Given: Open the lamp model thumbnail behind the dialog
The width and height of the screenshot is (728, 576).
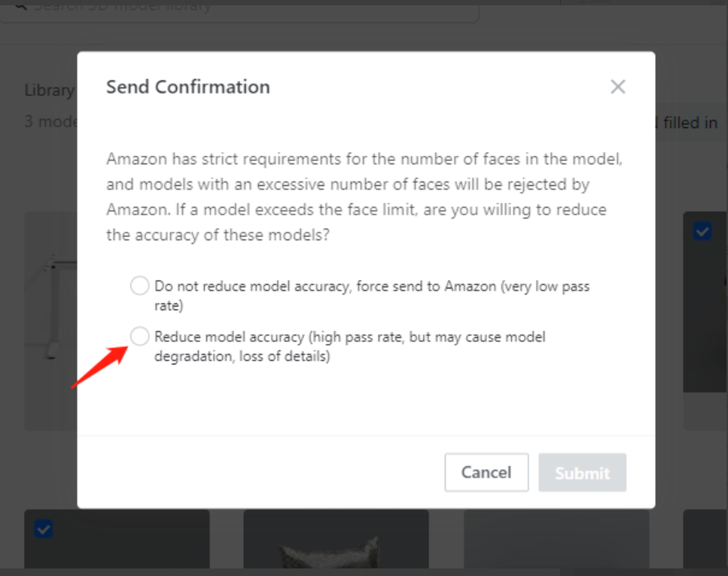Looking at the screenshot, I should 50,316.
